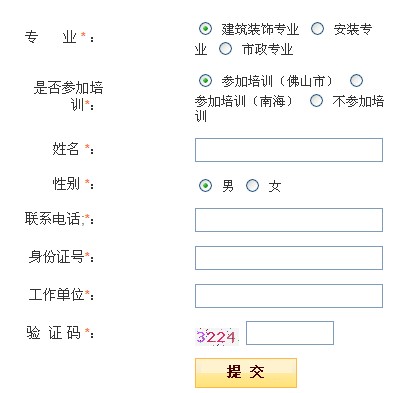Select 男 as gender
The width and height of the screenshot is (411, 393).
[205, 185]
